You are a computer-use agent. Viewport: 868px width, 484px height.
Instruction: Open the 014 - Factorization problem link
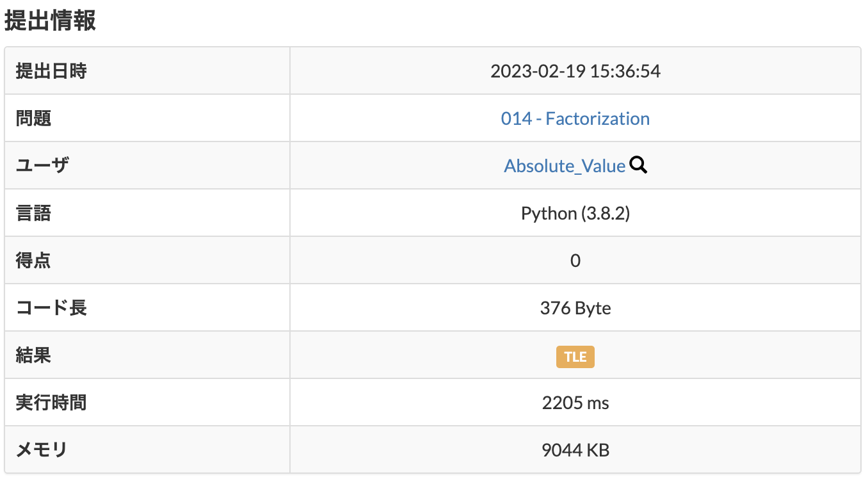click(x=575, y=118)
